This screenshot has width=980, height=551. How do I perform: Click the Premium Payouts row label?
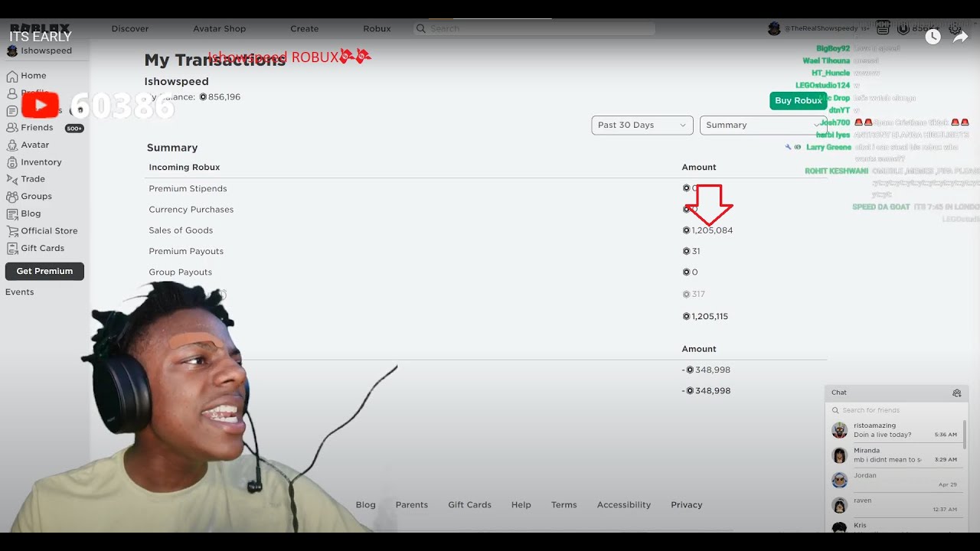pos(186,251)
